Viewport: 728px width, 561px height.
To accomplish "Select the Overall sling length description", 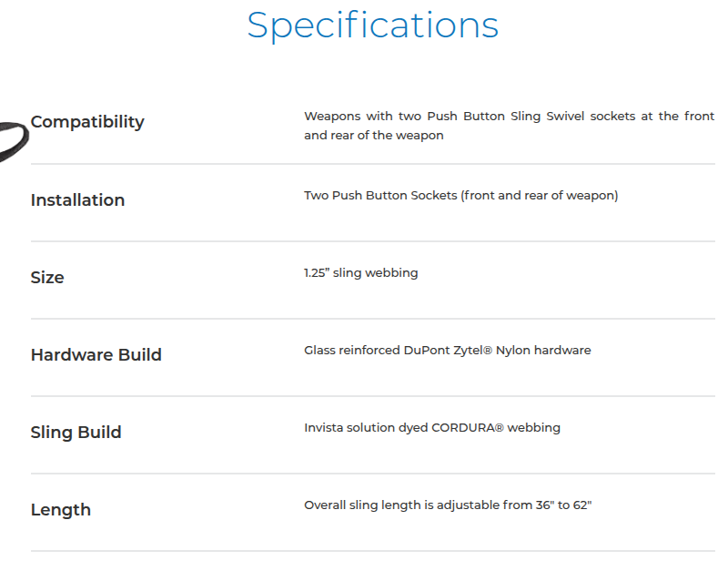I will (x=447, y=505).
